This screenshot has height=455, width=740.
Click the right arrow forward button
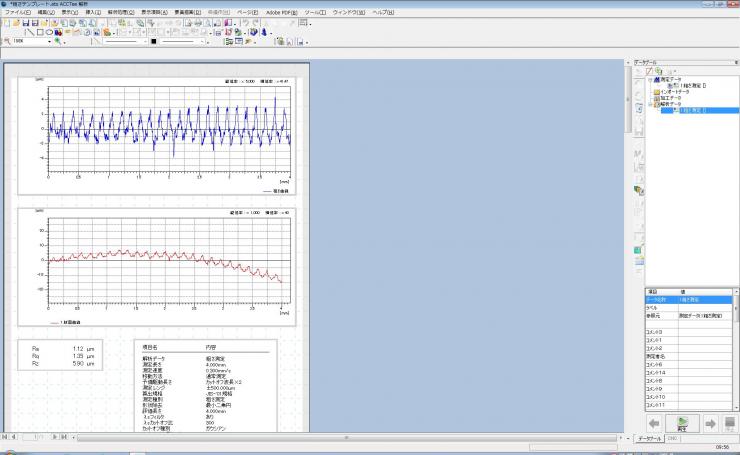tap(710, 423)
